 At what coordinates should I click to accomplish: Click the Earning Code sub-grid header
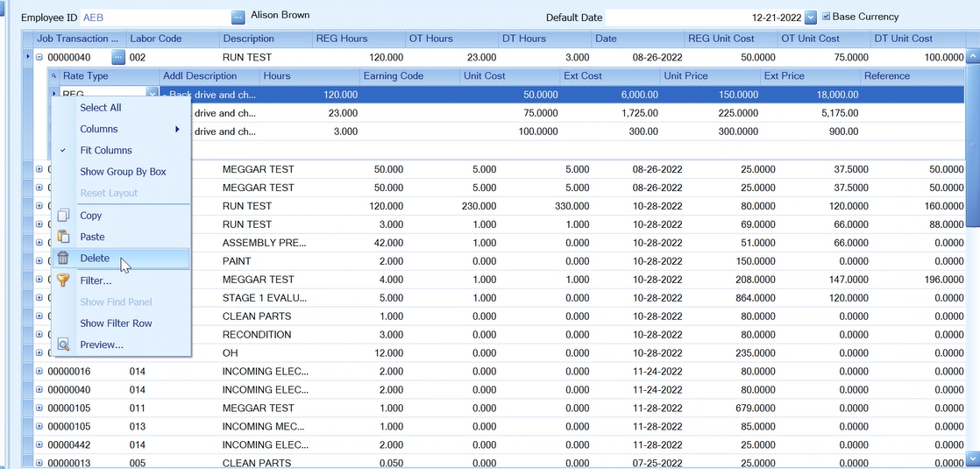(410, 76)
